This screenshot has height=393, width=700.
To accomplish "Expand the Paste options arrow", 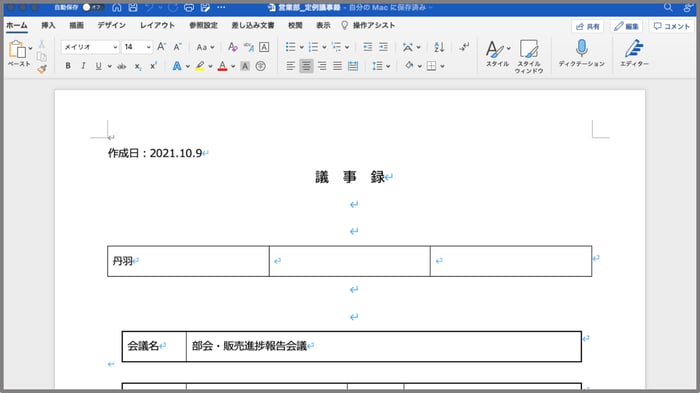I will click(30, 48).
